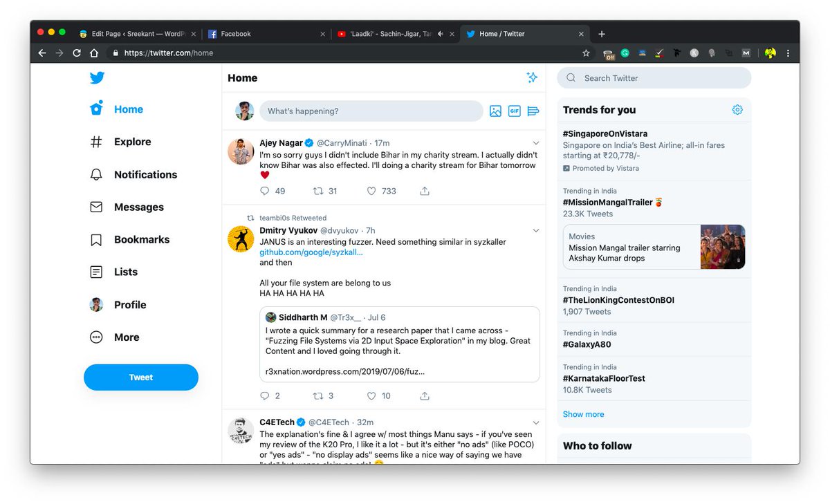
Task: Toggle latest tweets with the sparkle icon
Action: tap(532, 77)
